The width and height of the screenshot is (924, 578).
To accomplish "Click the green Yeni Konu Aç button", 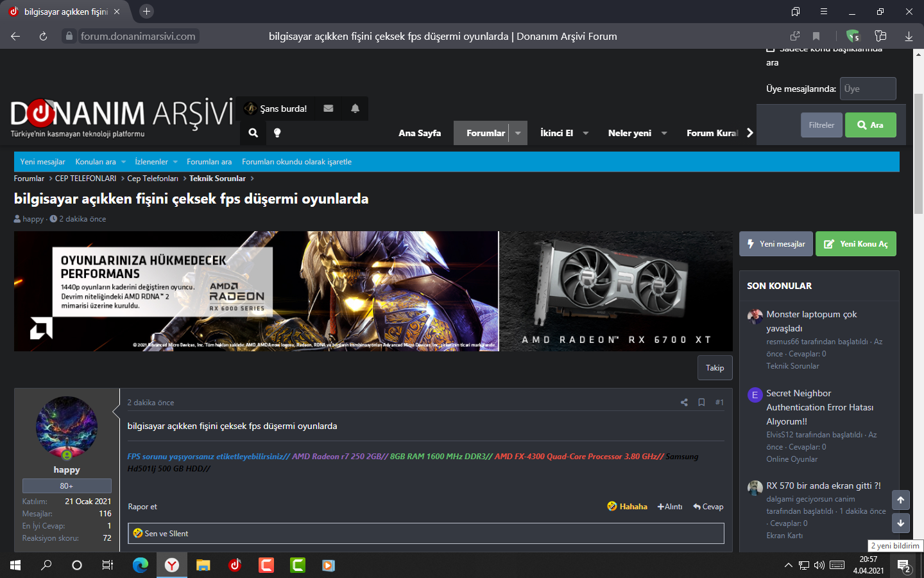I will pyautogui.click(x=856, y=244).
